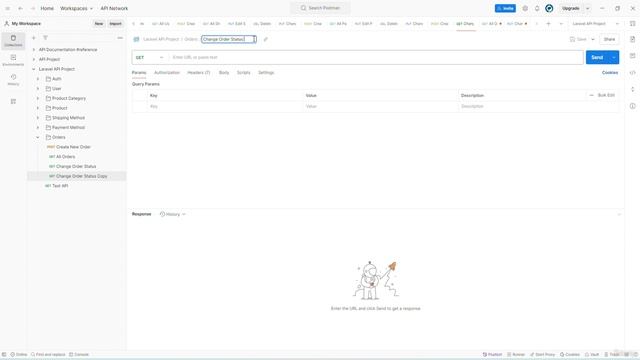This screenshot has height=360, width=640.
Task: Click the Import button
Action: click(x=116, y=24)
